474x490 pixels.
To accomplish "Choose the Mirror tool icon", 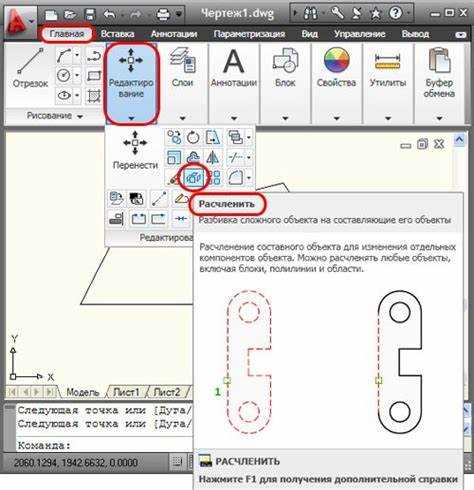I will pos(213,157).
